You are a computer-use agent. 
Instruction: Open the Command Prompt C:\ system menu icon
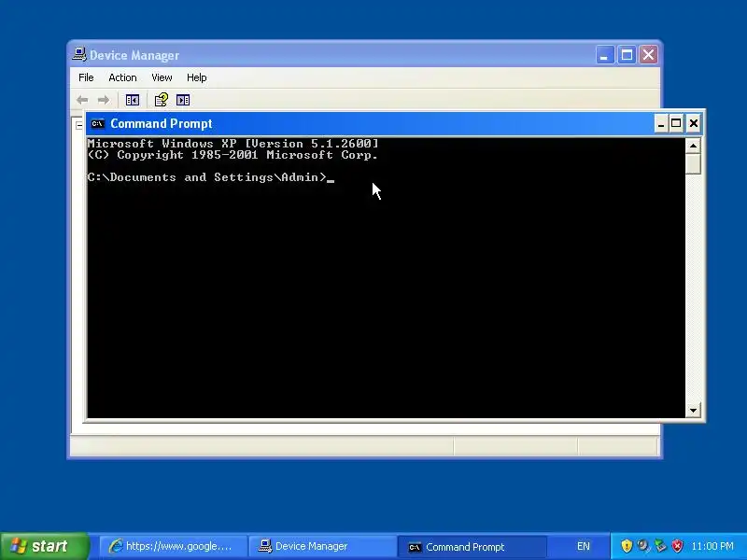[98, 124]
